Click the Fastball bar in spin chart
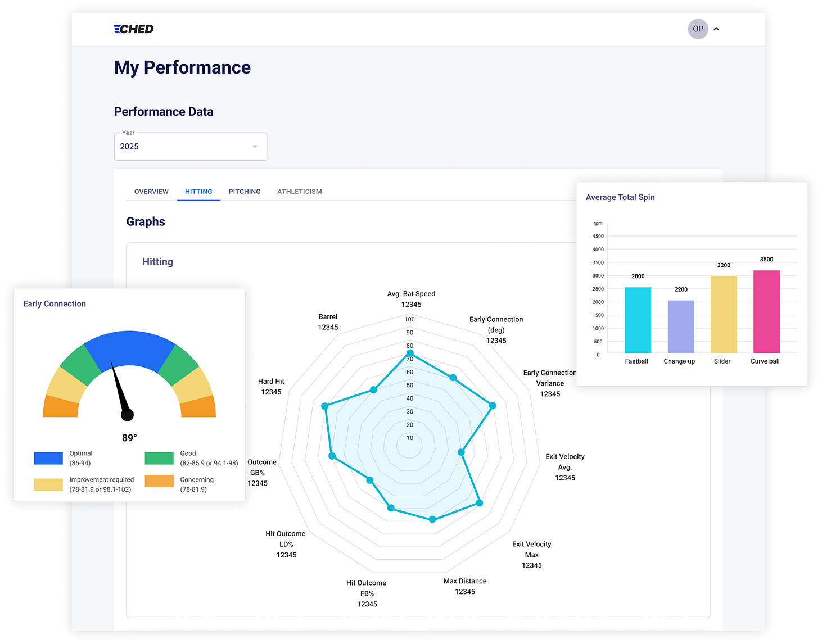 [638, 320]
